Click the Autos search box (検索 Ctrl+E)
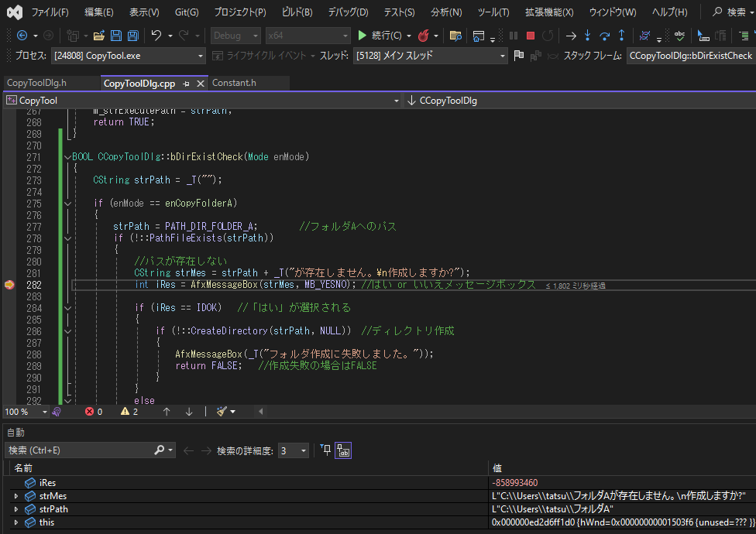 pyautogui.click(x=77, y=450)
